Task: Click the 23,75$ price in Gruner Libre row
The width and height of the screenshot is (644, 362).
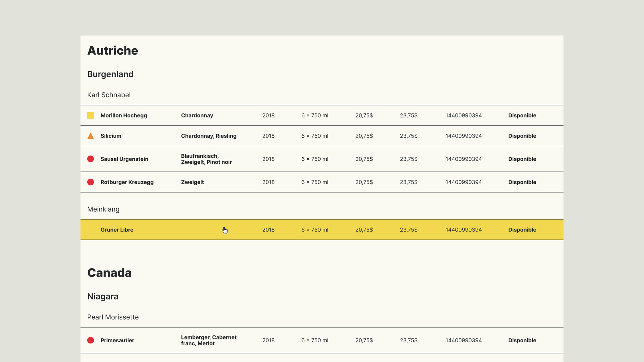Action: click(x=409, y=230)
